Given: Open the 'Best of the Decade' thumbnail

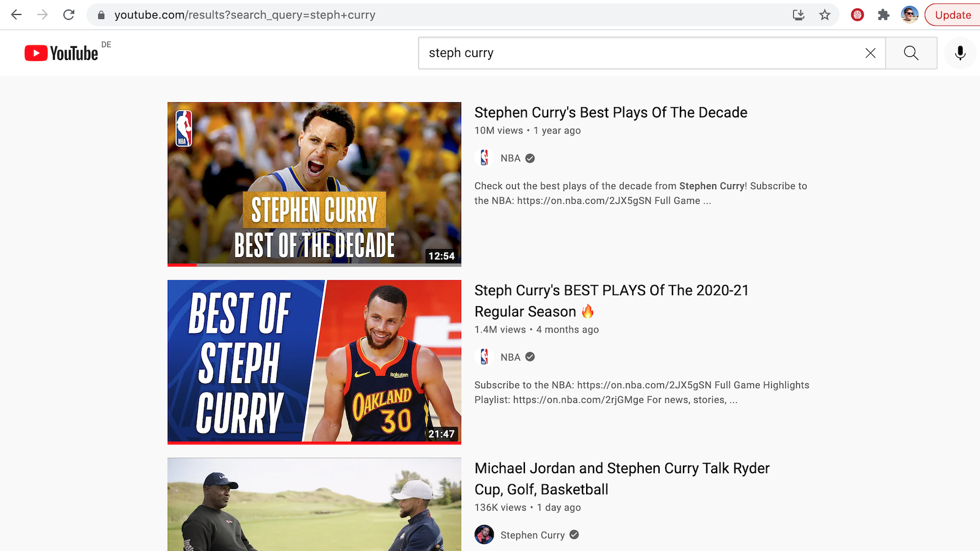Looking at the screenshot, I should click(314, 184).
